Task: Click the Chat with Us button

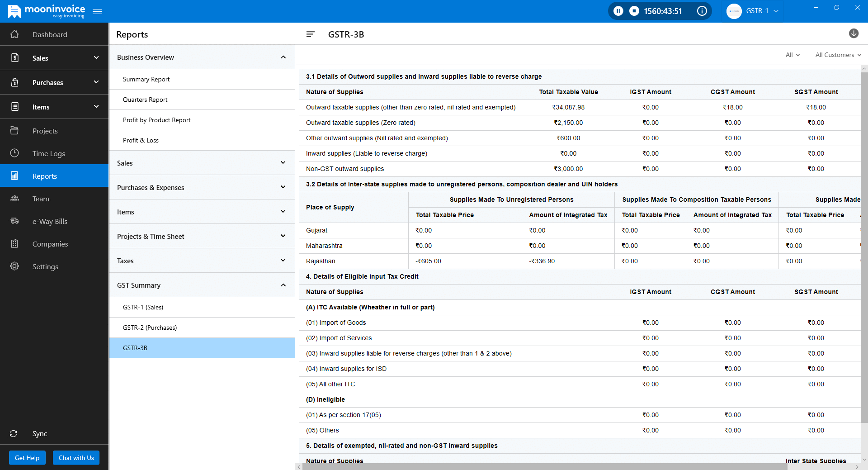Action: [76, 458]
